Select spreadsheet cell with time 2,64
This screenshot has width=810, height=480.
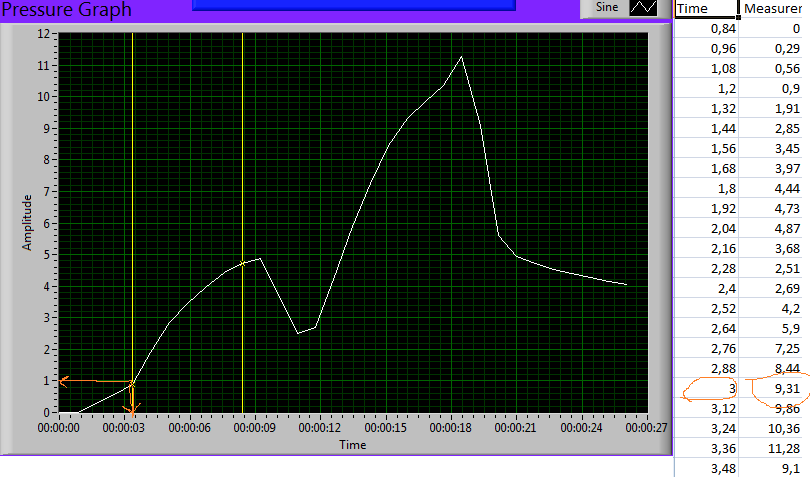click(707, 329)
